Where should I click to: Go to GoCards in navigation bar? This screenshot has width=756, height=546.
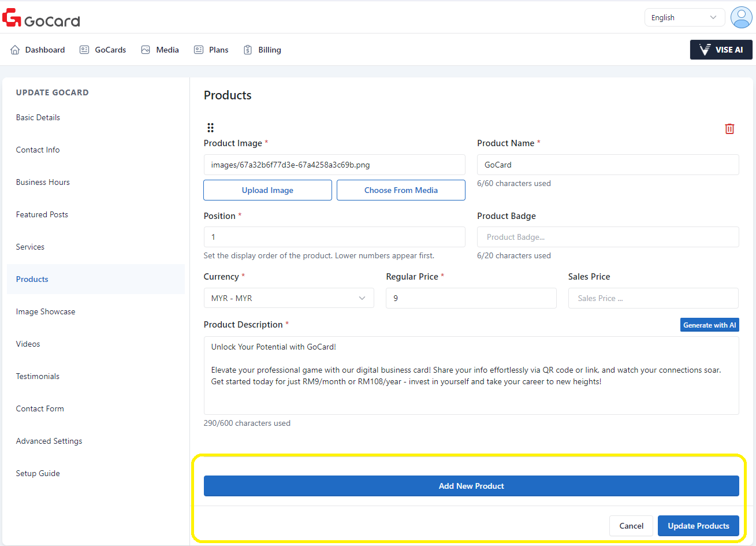click(103, 50)
